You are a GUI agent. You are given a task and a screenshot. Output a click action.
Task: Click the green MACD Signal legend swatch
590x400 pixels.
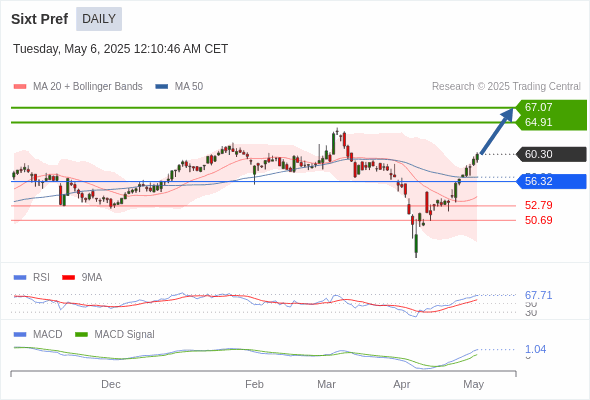point(81,335)
